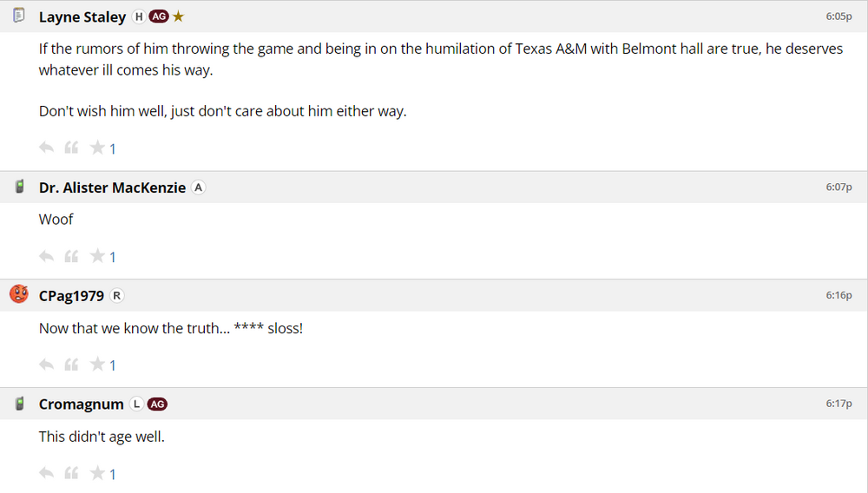
Task: Click the AG badge beside Layne Staley
Action: (x=159, y=17)
